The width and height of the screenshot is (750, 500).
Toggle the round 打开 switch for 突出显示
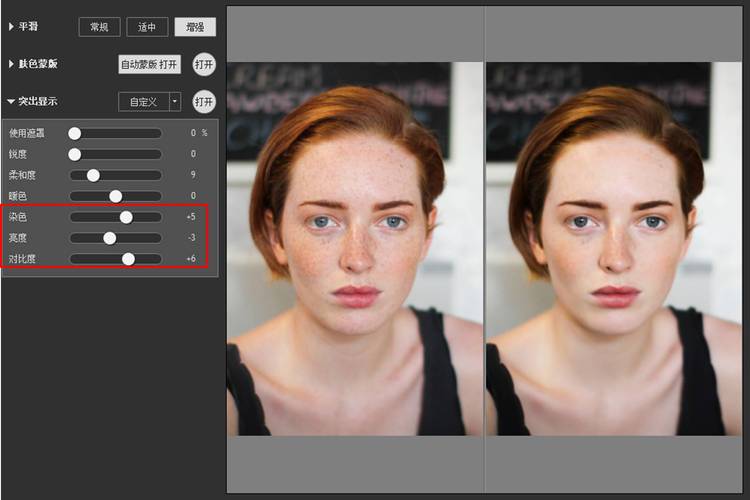[204, 101]
